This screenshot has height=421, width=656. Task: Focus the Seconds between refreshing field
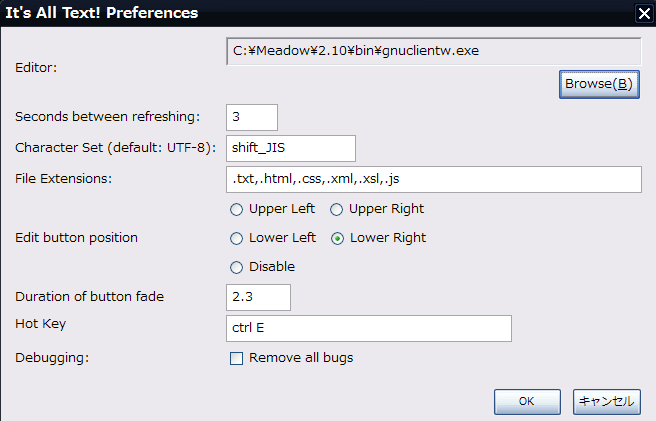click(x=252, y=117)
